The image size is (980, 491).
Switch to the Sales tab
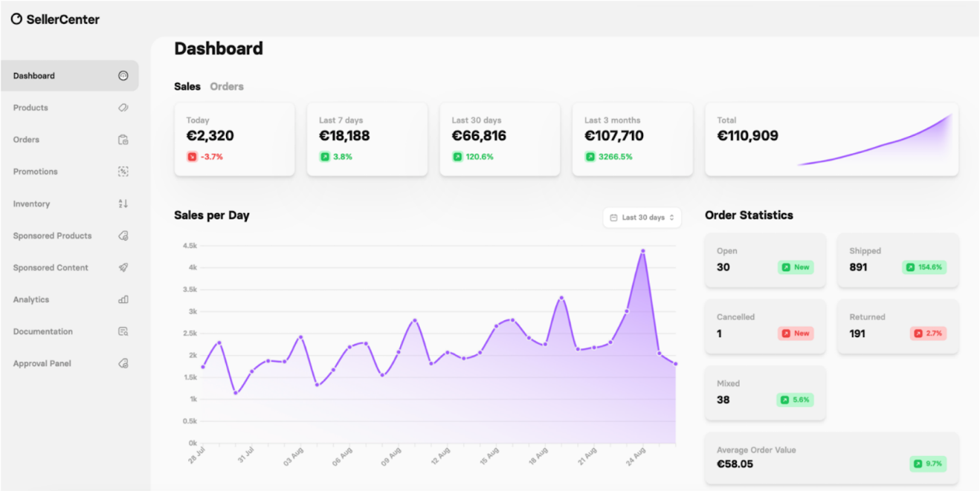(x=187, y=87)
